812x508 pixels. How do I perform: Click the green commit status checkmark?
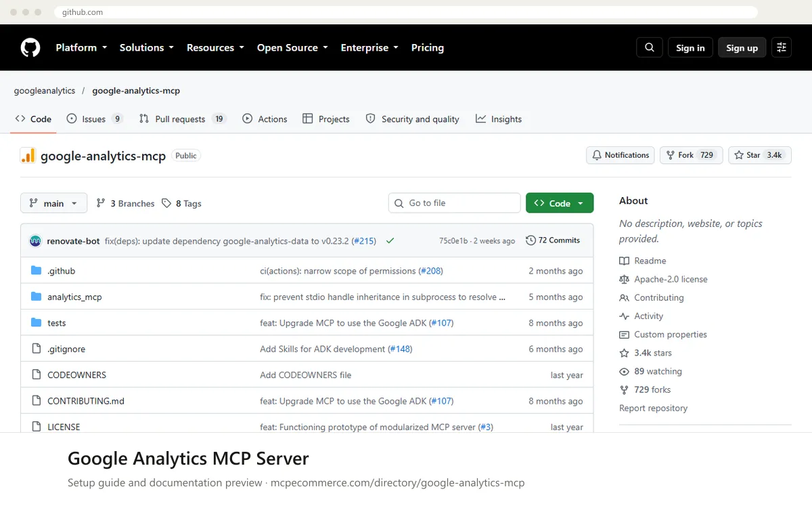pyautogui.click(x=390, y=240)
